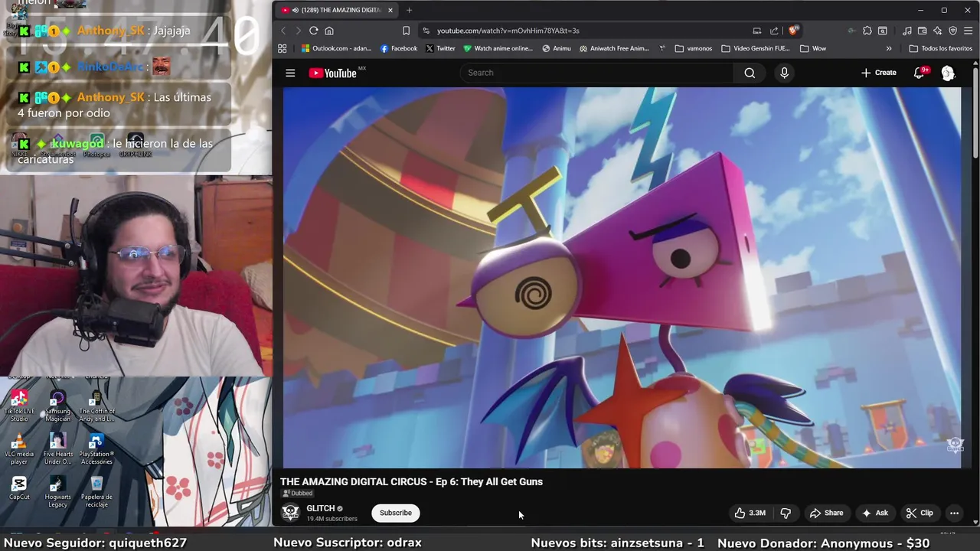Viewport: 980px width, 551px height.
Task: Select the youtube.com address bar URL
Action: (508, 31)
